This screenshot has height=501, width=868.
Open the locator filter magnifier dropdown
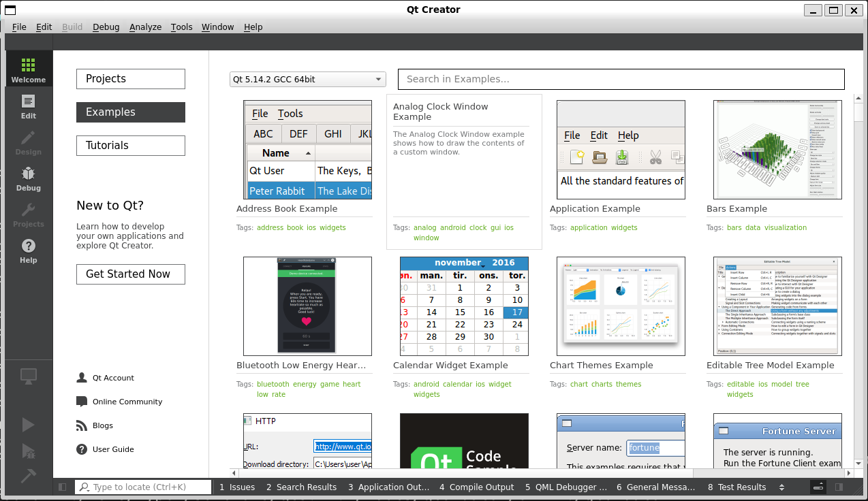[84, 487]
